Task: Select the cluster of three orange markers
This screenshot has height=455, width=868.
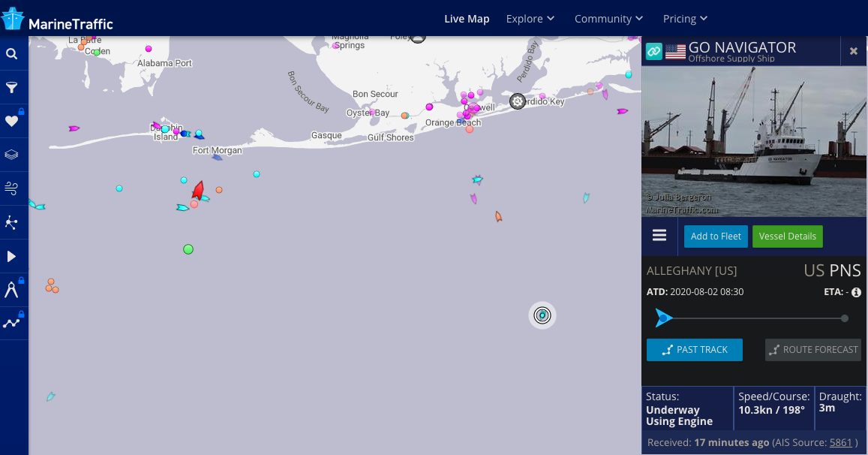Action: [52, 286]
